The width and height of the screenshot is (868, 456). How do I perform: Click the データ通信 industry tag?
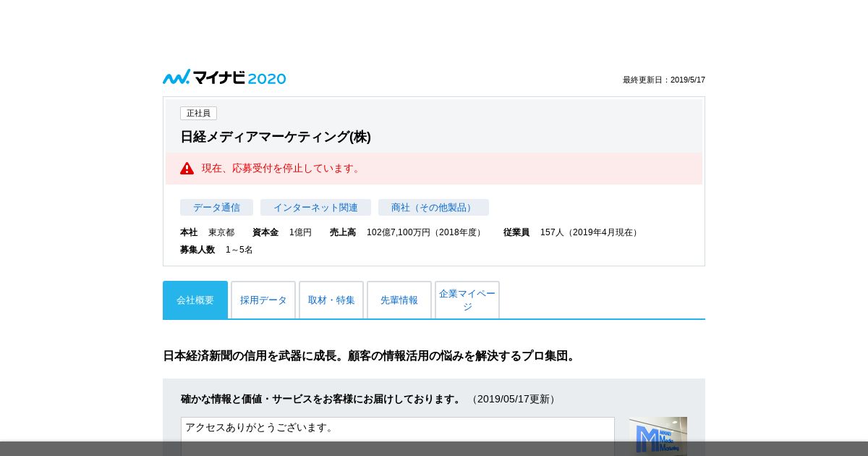pyautogui.click(x=216, y=208)
